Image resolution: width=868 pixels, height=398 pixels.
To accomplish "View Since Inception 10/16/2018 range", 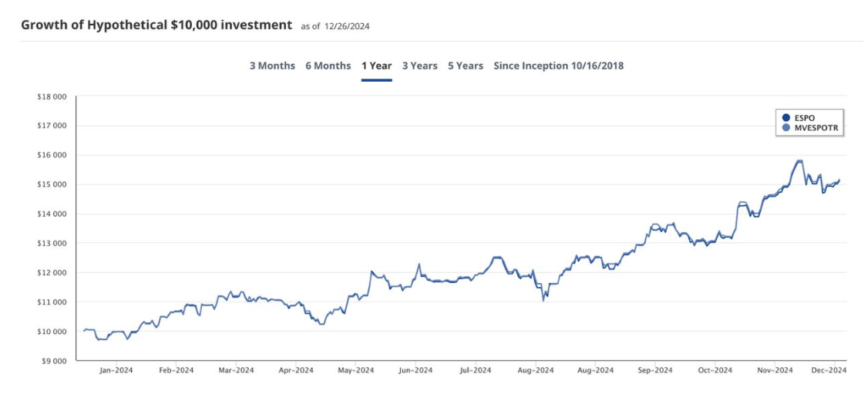I will point(559,66).
